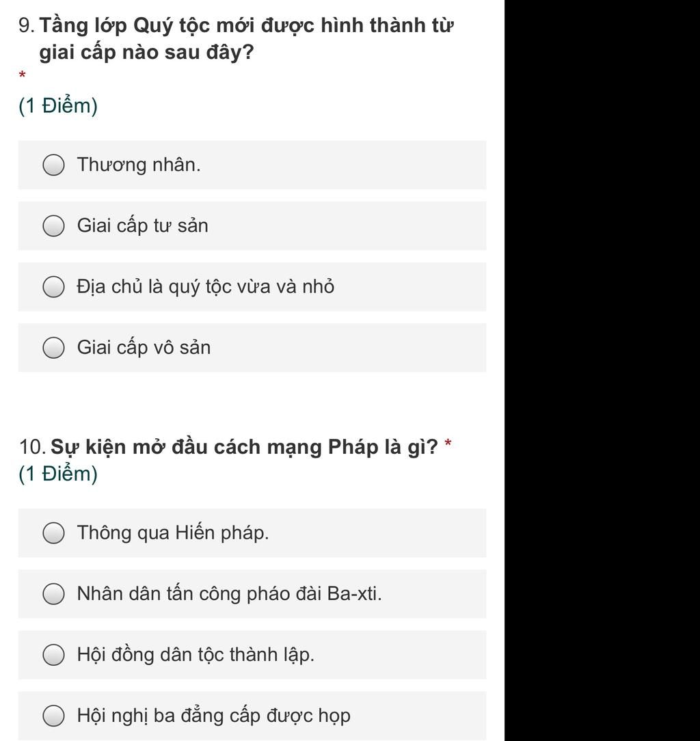Click the '(1 Điểm)' label under question 10
Image resolution: width=700 pixels, height=741 pixels.
tap(58, 474)
